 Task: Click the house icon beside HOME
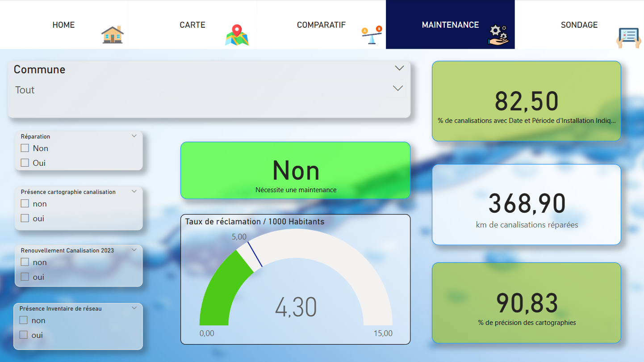pos(112,34)
